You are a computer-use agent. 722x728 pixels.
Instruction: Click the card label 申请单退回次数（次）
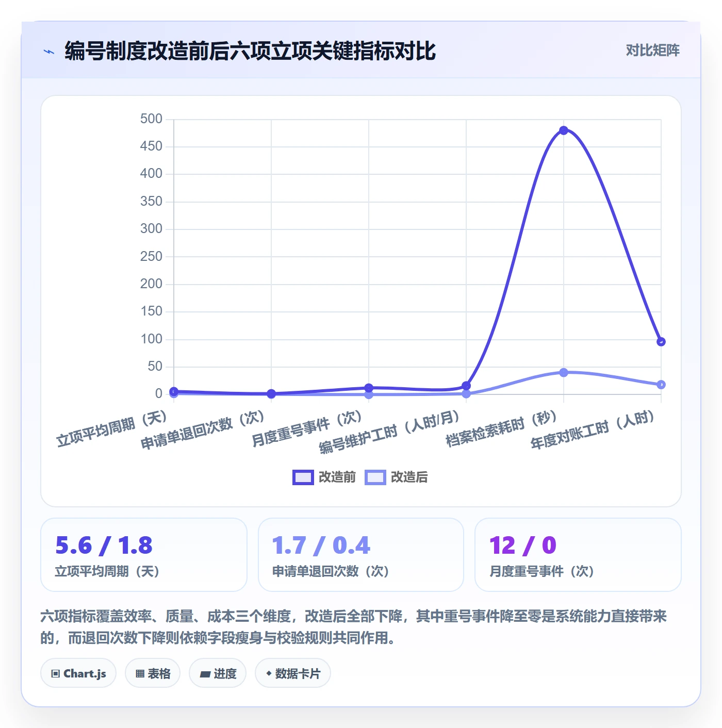pos(331,571)
